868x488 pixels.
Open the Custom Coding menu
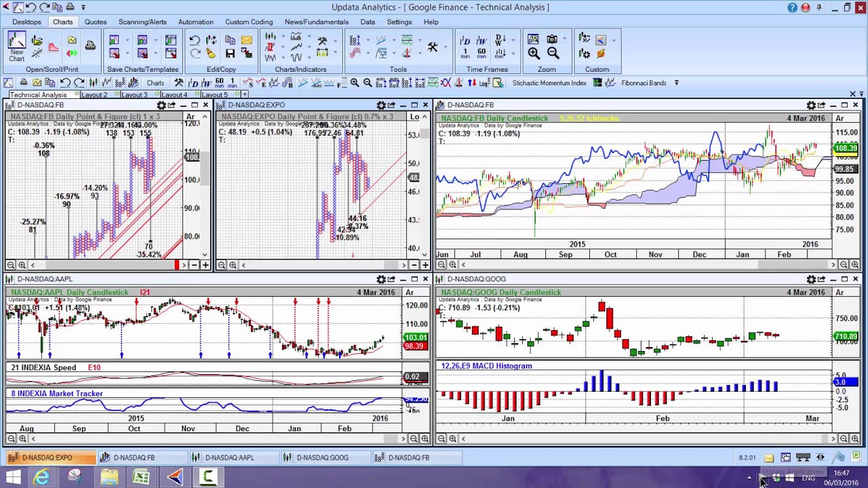click(x=249, y=22)
